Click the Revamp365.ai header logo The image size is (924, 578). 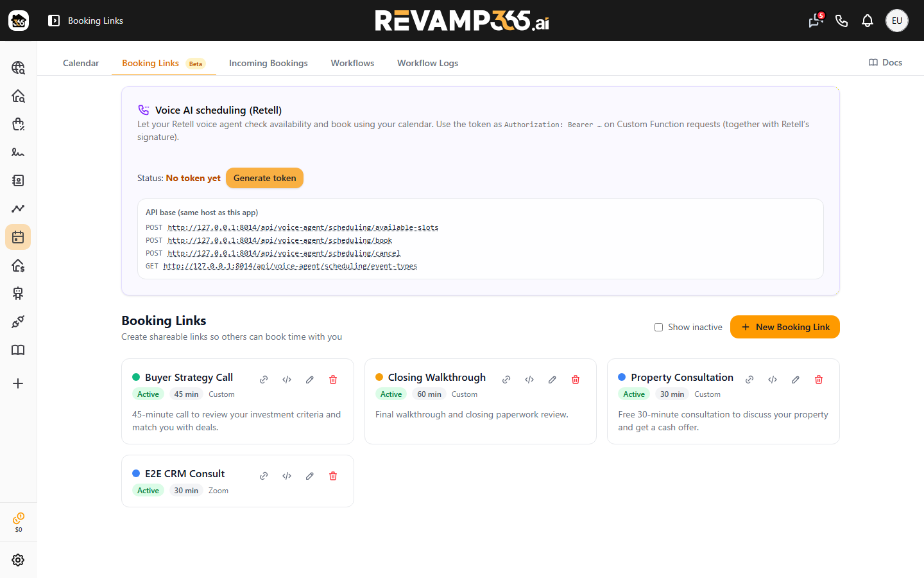[x=462, y=21]
